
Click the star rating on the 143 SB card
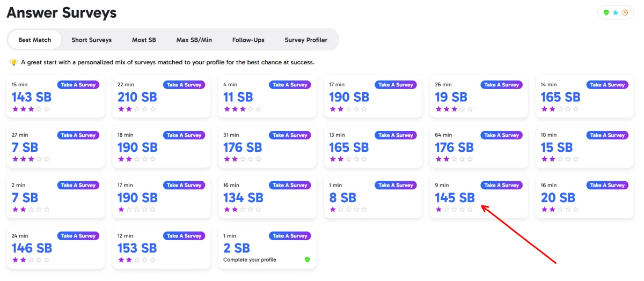click(31, 109)
